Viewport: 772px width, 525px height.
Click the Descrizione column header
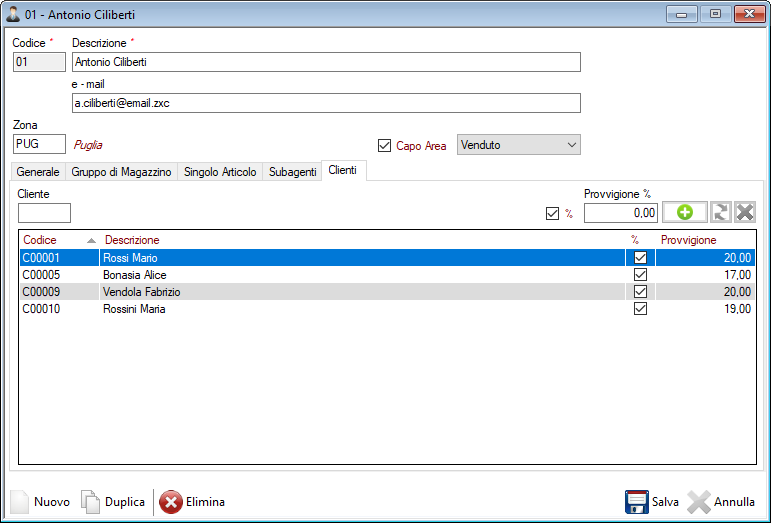point(132,240)
